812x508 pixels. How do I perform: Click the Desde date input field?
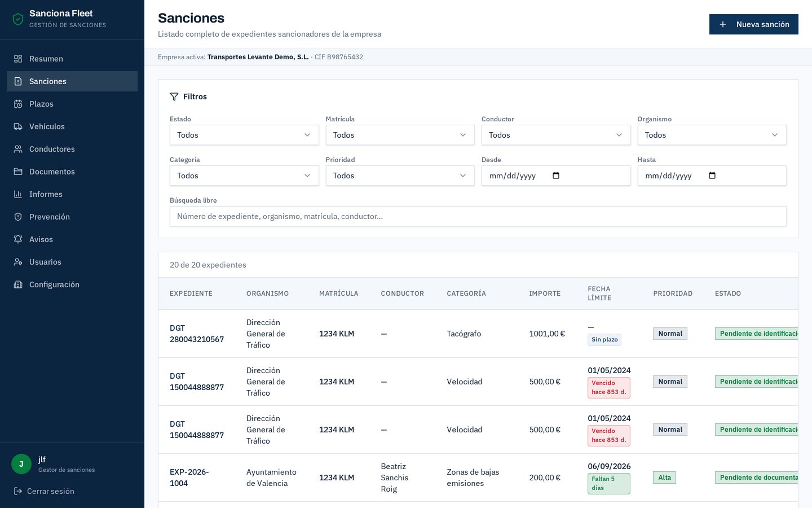(x=556, y=176)
